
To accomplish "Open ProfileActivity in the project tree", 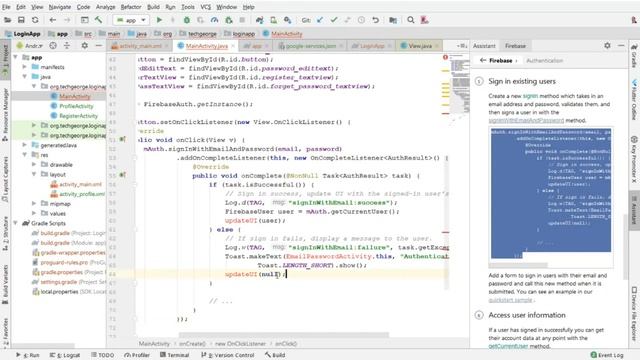I will pos(76,106).
